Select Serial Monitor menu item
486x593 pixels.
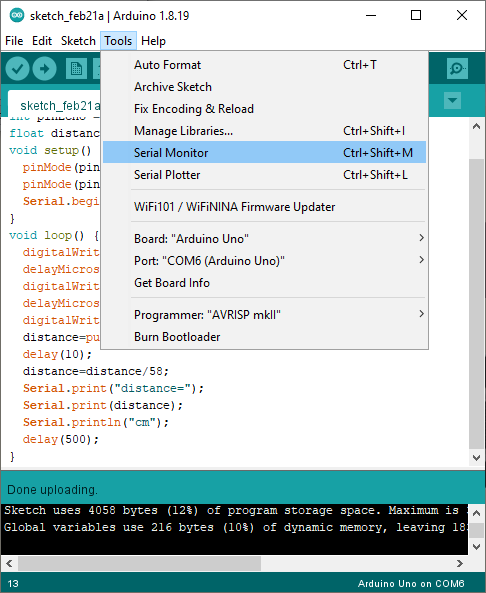(264, 152)
